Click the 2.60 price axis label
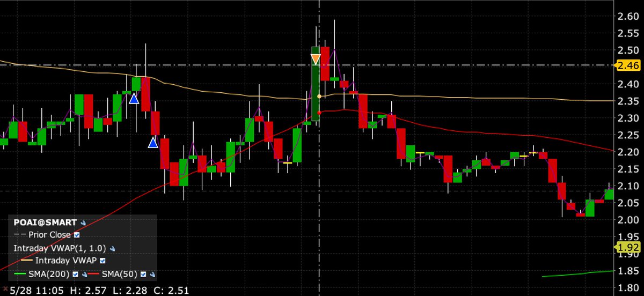 tap(628, 16)
